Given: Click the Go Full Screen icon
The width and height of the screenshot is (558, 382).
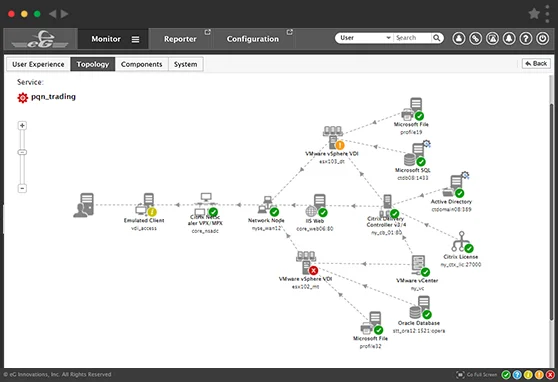Looking at the screenshot, I should (460, 375).
